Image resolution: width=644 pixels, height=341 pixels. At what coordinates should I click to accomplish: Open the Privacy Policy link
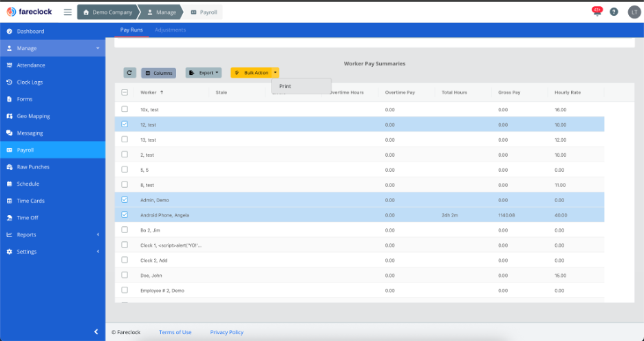click(227, 332)
